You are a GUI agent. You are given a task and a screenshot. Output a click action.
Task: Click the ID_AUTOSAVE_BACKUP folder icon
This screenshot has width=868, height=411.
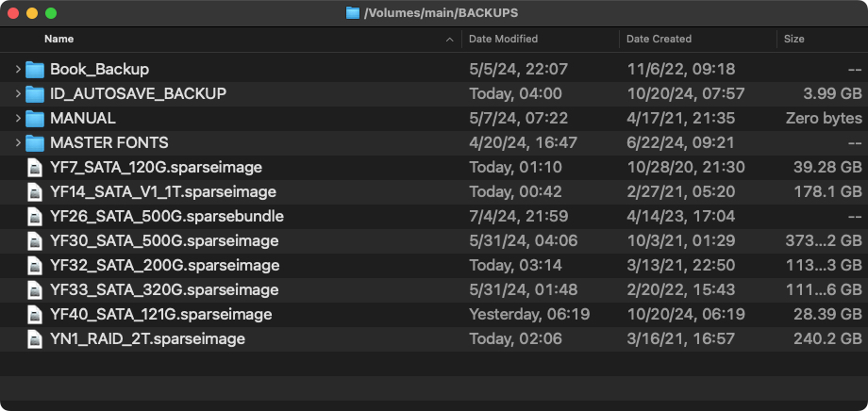coord(35,93)
